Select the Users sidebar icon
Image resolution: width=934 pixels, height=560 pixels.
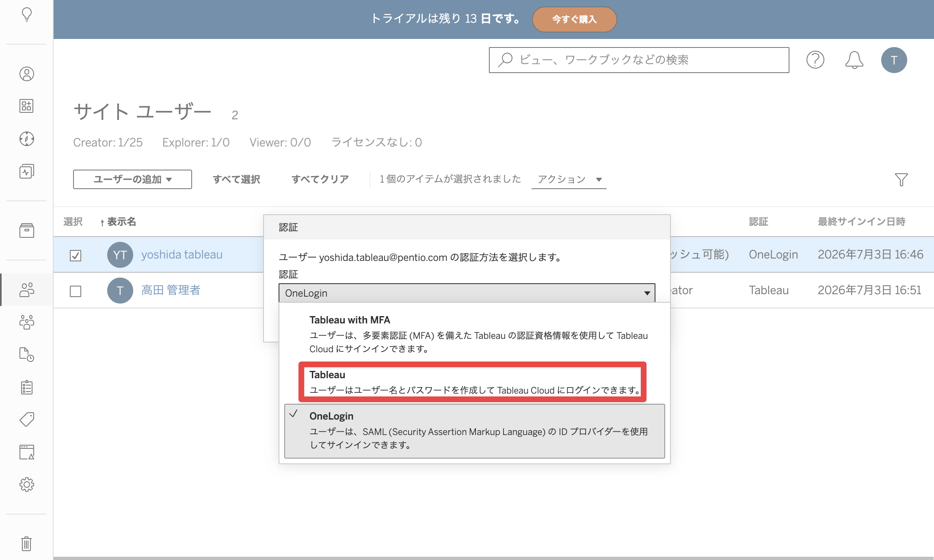tap(27, 290)
